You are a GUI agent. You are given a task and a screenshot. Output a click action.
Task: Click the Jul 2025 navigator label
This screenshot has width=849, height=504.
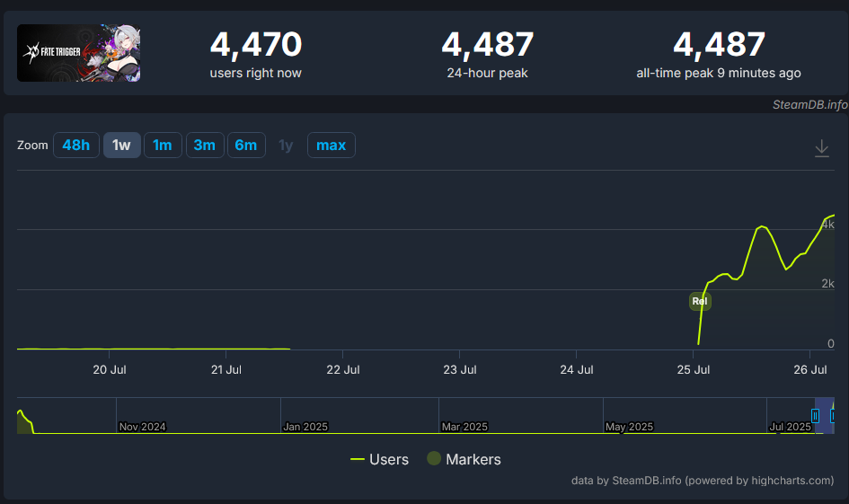(x=790, y=427)
